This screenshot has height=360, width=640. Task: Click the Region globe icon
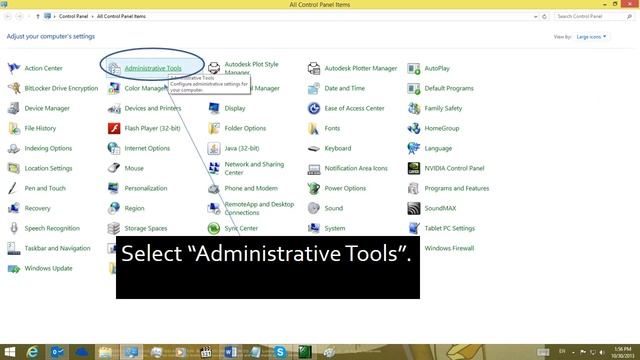[x=114, y=208]
